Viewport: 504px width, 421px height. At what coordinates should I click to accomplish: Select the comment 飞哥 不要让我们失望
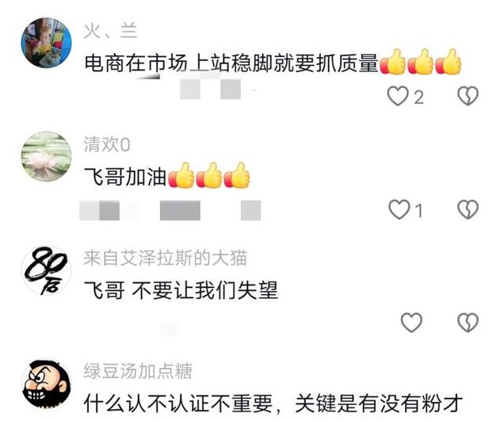tap(181, 289)
